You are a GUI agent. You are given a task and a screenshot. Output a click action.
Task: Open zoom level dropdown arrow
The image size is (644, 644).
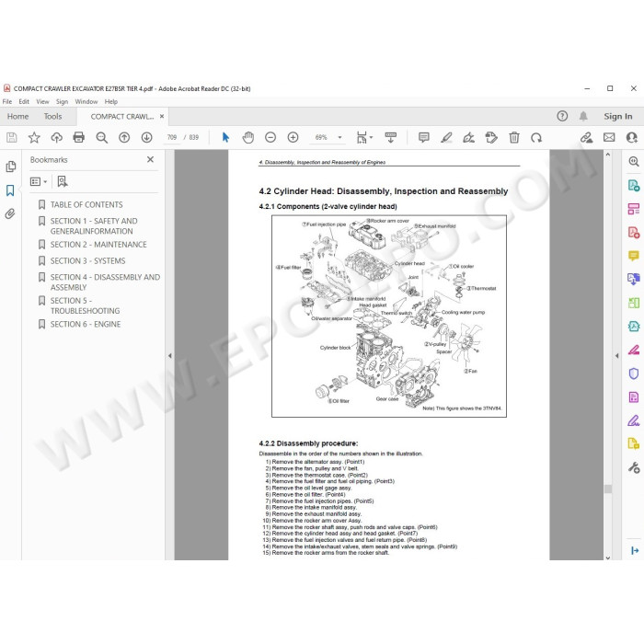(339, 138)
